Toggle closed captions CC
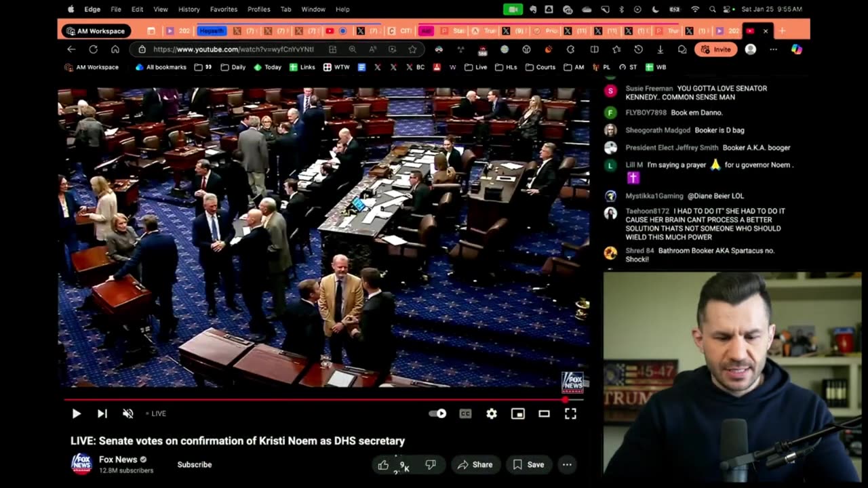868x488 pixels. click(465, 413)
